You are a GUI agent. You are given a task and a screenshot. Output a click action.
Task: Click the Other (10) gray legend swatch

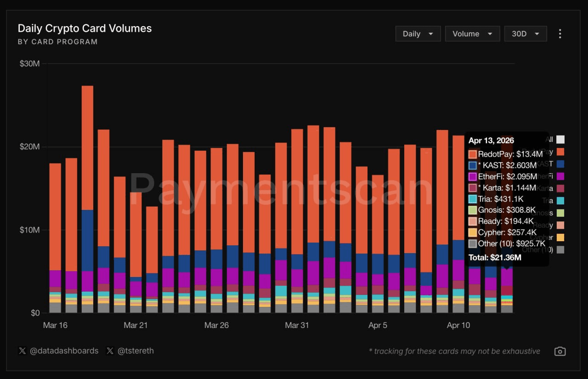pyautogui.click(x=560, y=250)
